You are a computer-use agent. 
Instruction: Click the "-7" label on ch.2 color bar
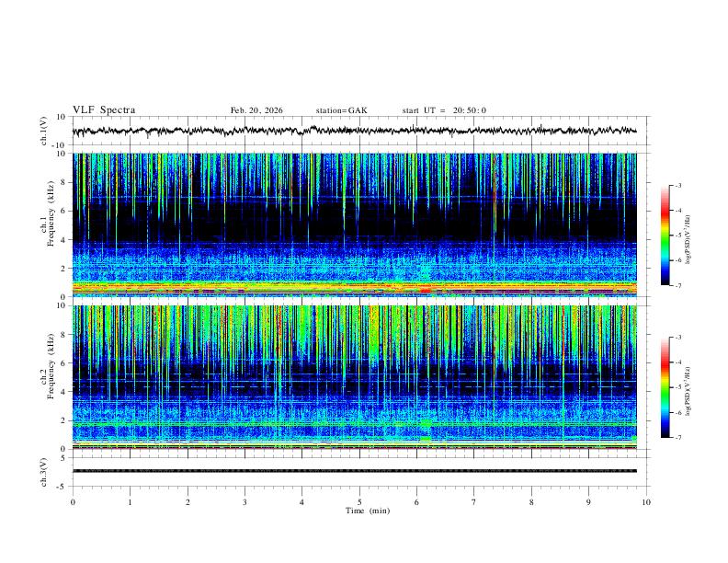click(x=677, y=438)
